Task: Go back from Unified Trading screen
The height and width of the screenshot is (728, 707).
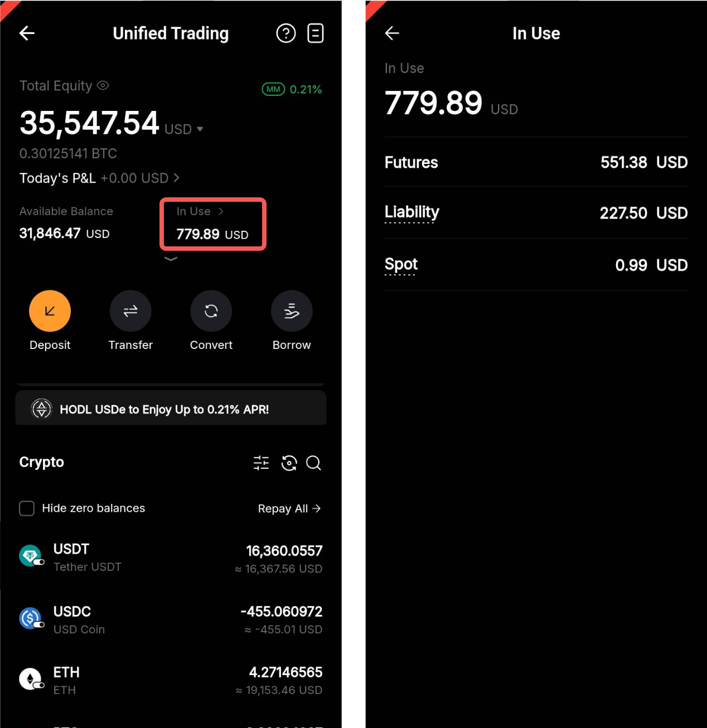Action: (27, 33)
